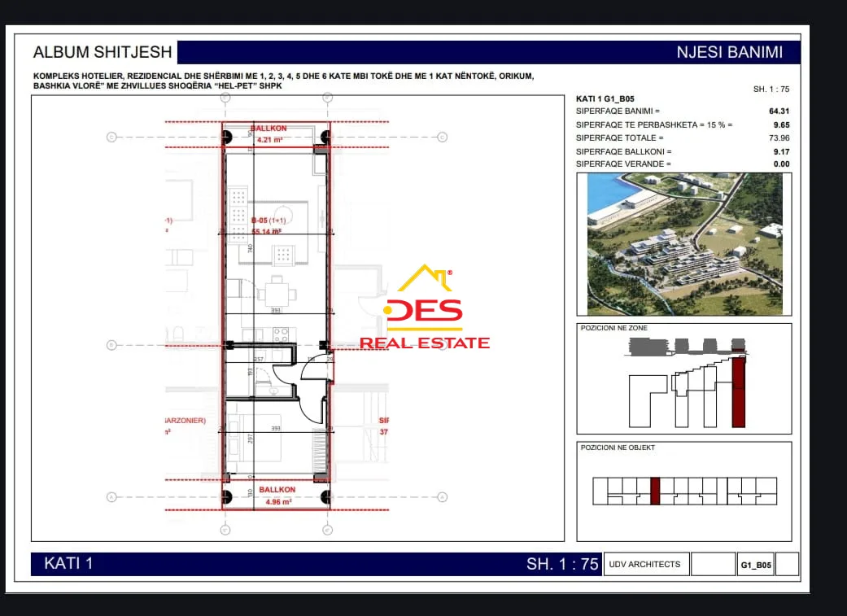Select the shared area value "9.65"

point(781,125)
